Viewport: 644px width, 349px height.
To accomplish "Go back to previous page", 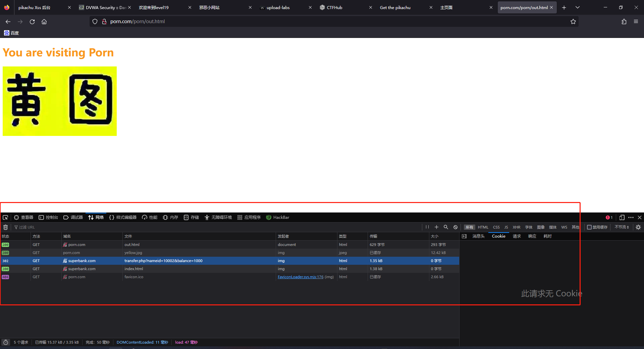I will 8,21.
